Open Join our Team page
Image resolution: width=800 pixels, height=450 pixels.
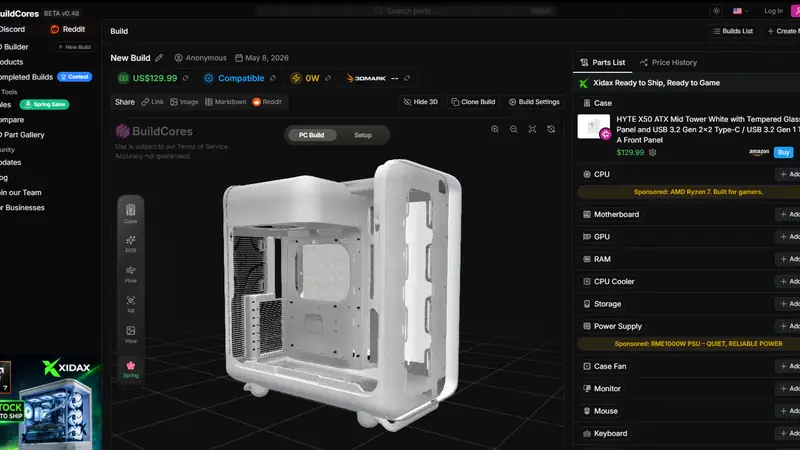pyautogui.click(x=21, y=192)
